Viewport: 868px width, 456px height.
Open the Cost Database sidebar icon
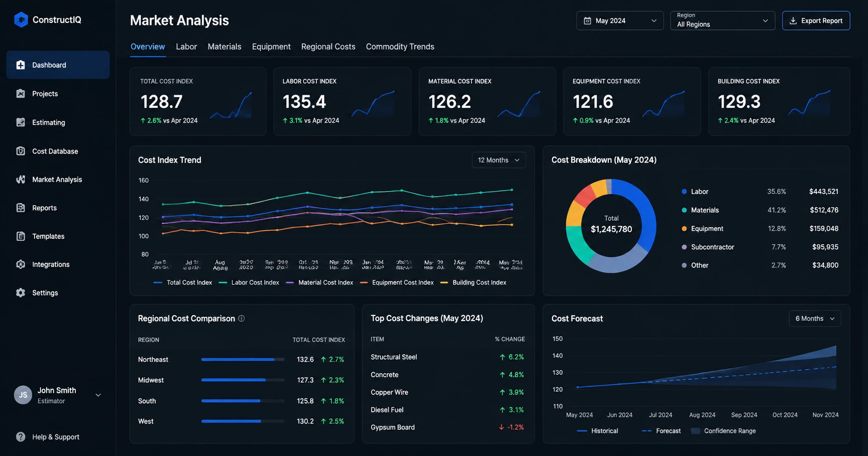[x=21, y=151]
